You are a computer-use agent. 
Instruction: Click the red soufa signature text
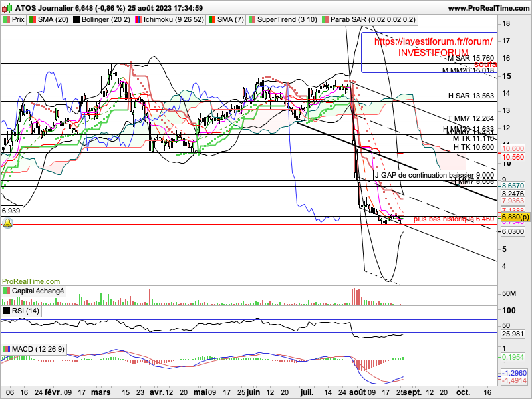[485, 64]
